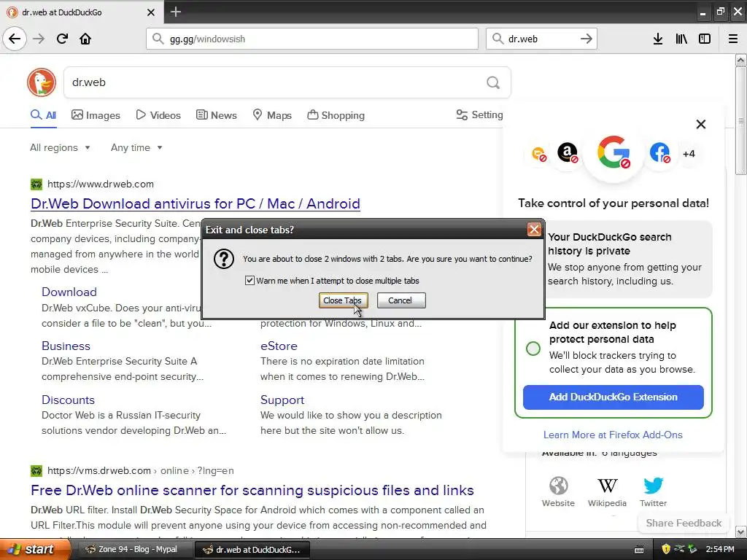This screenshot has height=560, width=747.
Task: Switch to News results tab
Action: click(x=216, y=115)
